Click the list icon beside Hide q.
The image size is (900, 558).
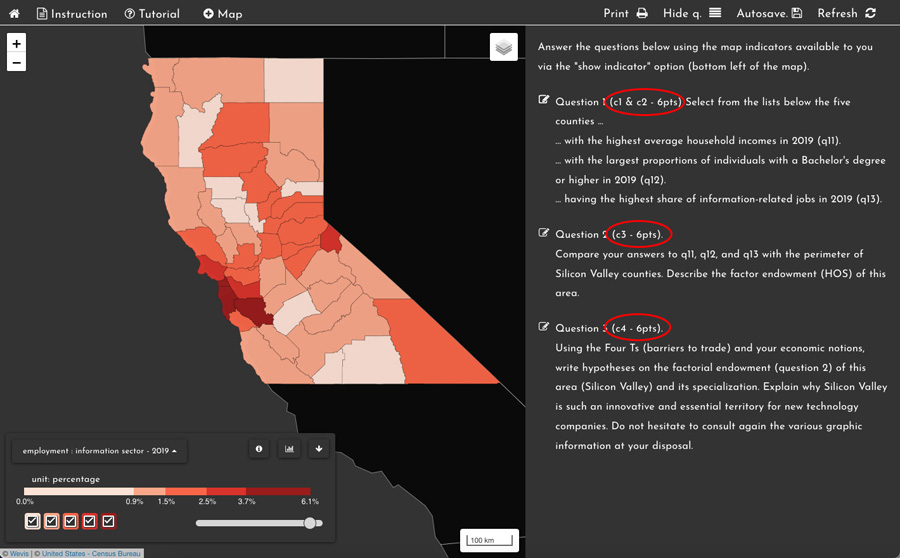coord(715,13)
